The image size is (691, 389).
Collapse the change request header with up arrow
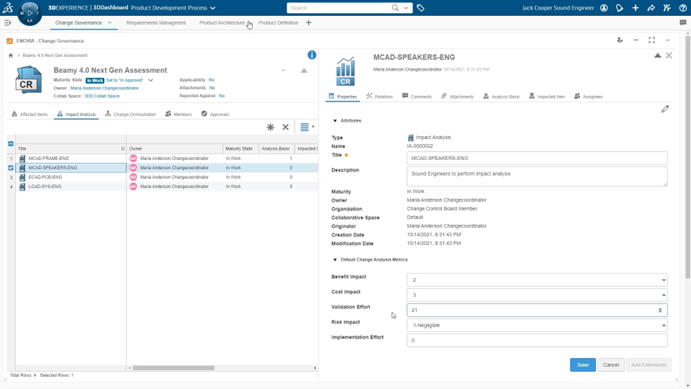(x=304, y=70)
